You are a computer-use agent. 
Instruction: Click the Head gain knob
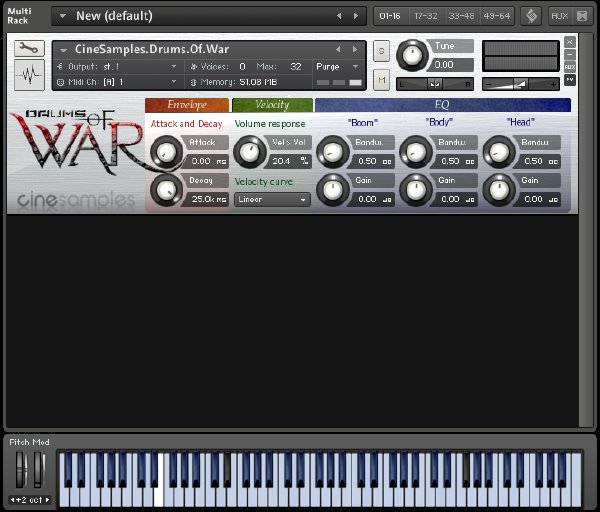point(499,190)
